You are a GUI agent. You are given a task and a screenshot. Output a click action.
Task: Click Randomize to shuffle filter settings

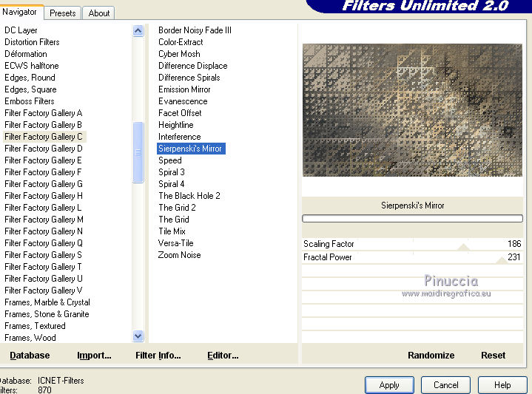(431, 355)
